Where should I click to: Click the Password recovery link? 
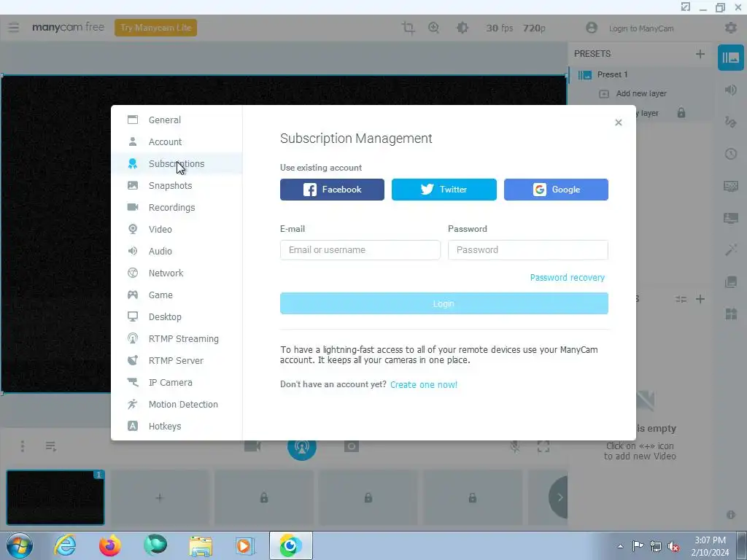[x=568, y=278]
